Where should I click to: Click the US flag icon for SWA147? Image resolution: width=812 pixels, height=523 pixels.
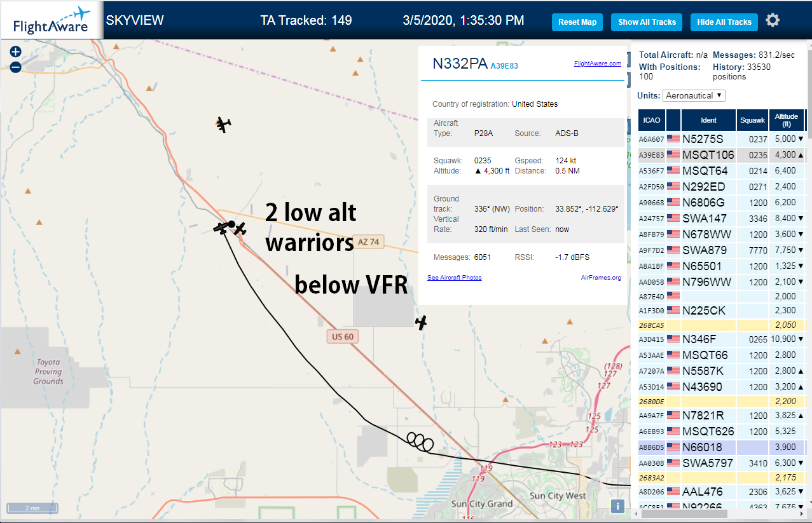(673, 218)
